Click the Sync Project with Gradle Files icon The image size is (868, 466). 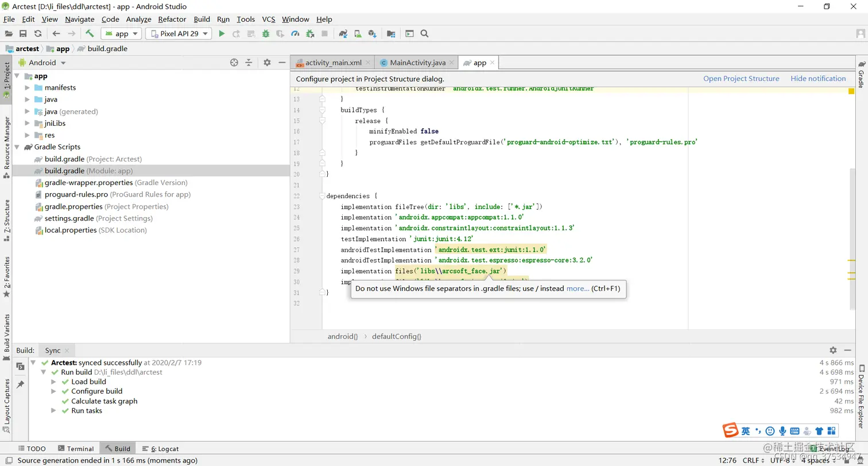343,34
